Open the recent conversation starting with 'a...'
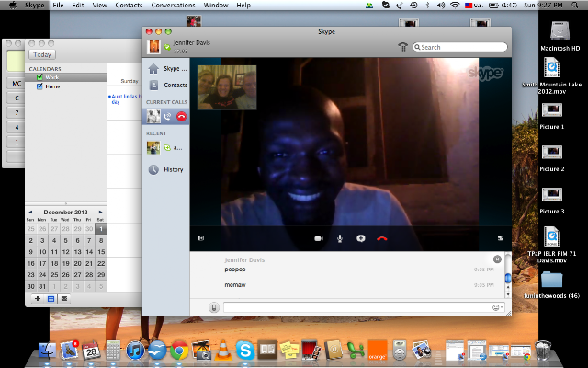The height and width of the screenshot is (368, 588). click(165, 148)
